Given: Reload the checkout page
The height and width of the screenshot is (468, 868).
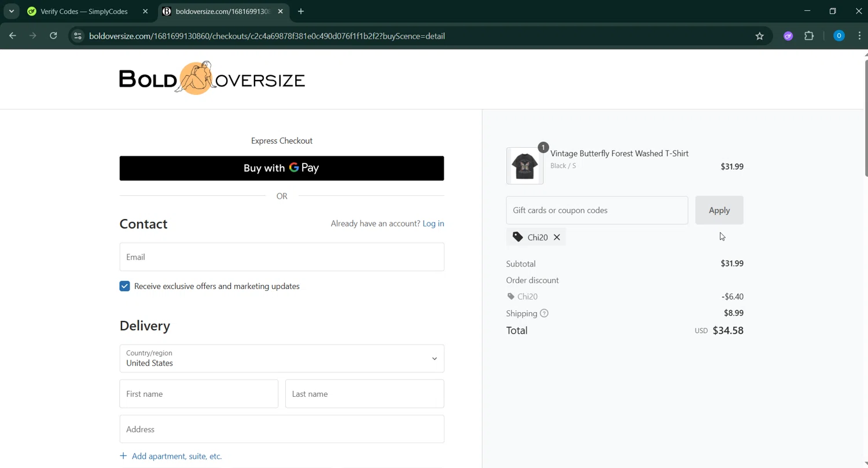Looking at the screenshot, I should click(53, 36).
